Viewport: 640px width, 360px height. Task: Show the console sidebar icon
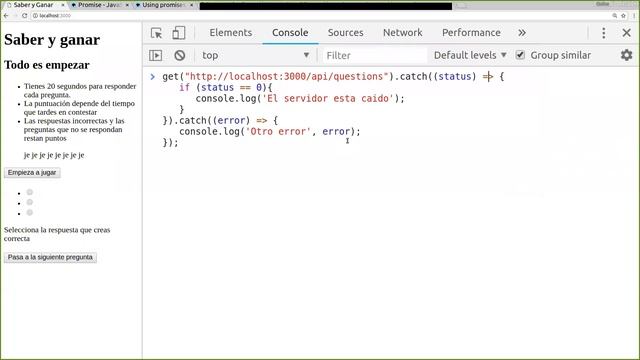[x=156, y=55]
